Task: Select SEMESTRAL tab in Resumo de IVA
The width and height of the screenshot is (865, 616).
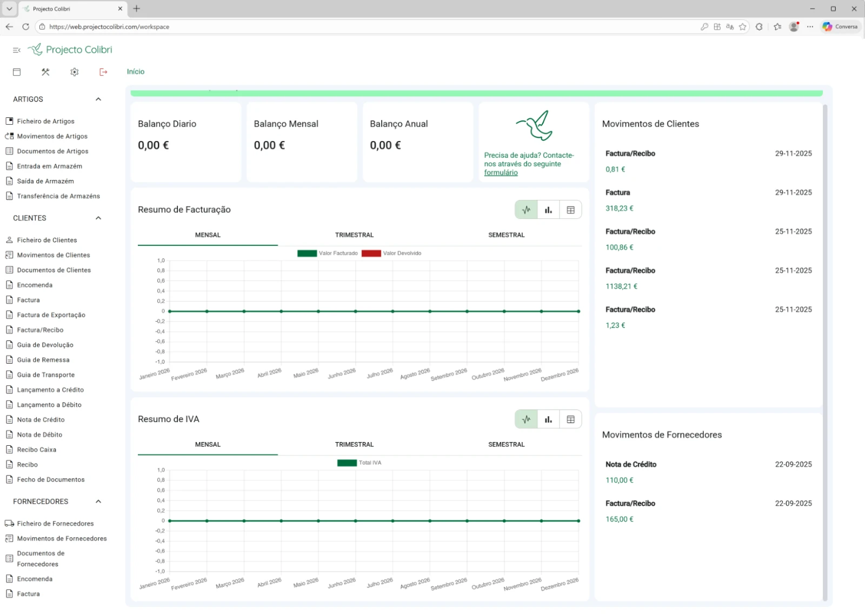Action: click(506, 445)
